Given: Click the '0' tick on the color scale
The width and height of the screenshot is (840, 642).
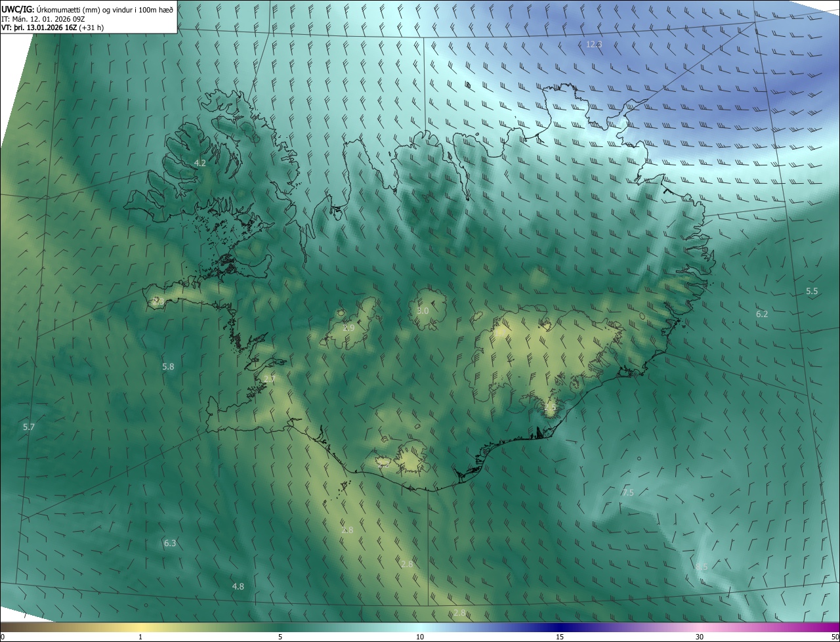Looking at the screenshot, I should point(3,637).
